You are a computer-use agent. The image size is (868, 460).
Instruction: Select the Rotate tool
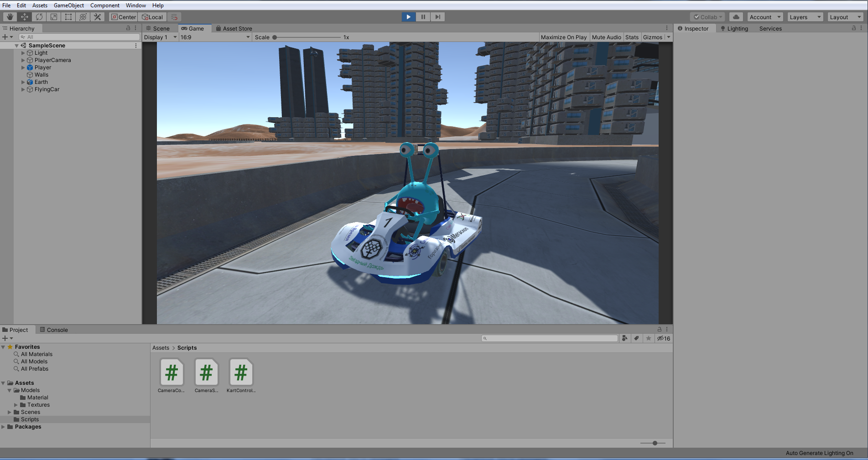[x=39, y=17]
